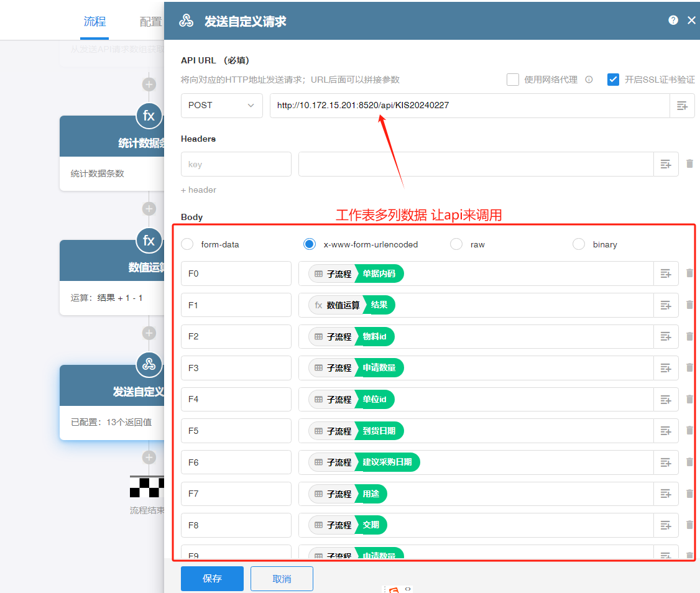
Task: Delete the F5 body parameter
Action: coord(689,431)
